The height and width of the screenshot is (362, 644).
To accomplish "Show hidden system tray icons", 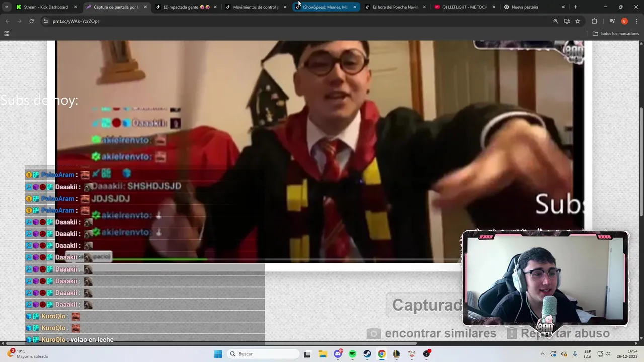I will [x=542, y=354].
